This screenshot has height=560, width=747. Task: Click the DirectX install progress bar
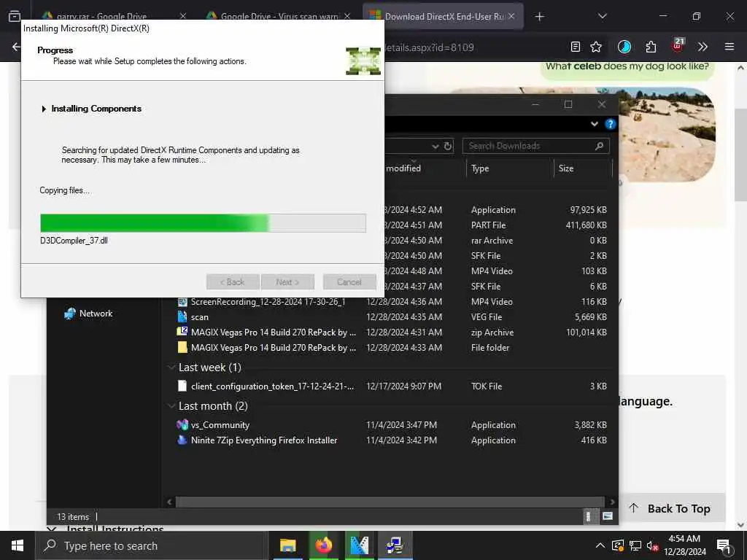click(x=203, y=223)
